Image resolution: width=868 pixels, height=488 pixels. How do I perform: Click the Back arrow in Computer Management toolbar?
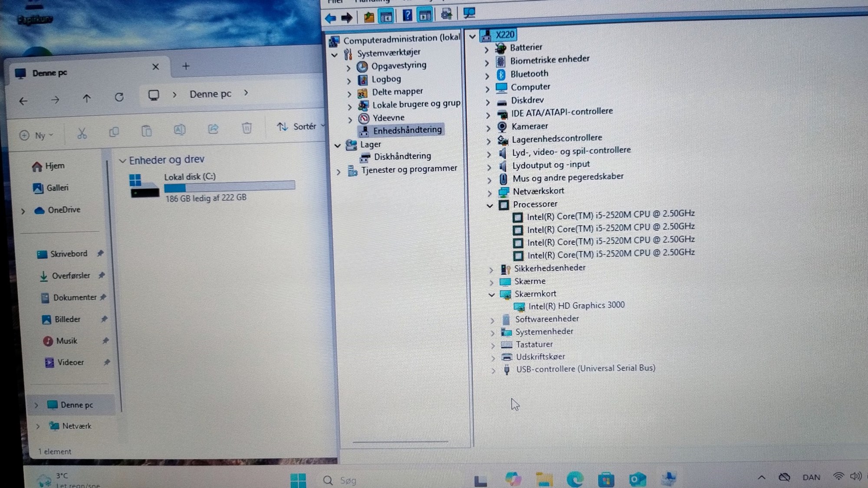tap(330, 18)
